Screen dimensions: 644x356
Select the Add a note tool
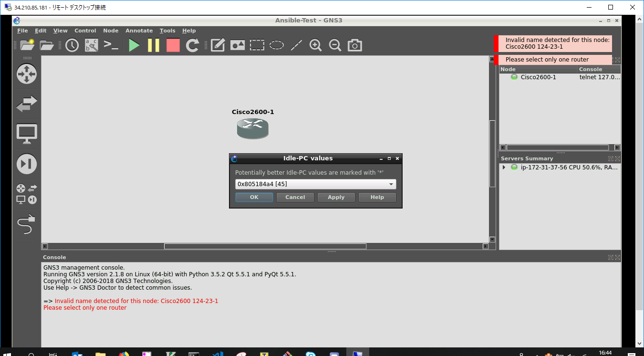218,45
